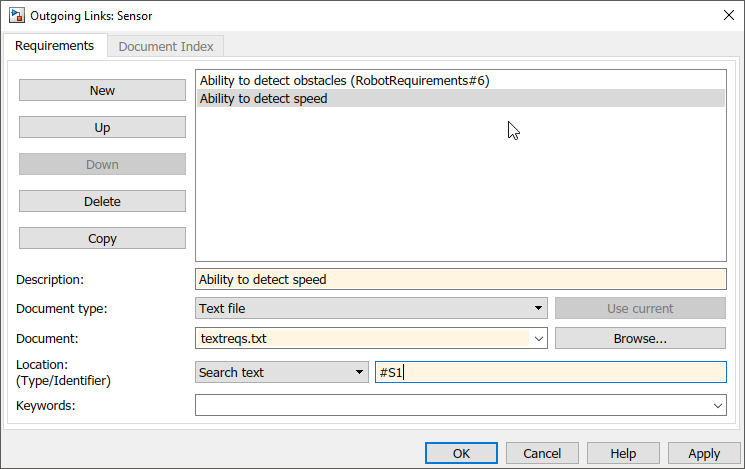This screenshot has height=469, width=745.
Task: Select 'Ability to detect obstacles' list entry
Action: point(344,80)
